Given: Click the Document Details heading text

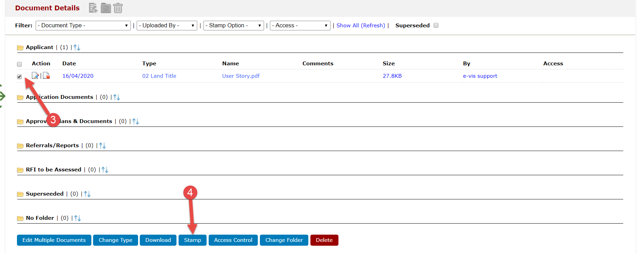Looking at the screenshot, I should [x=47, y=8].
